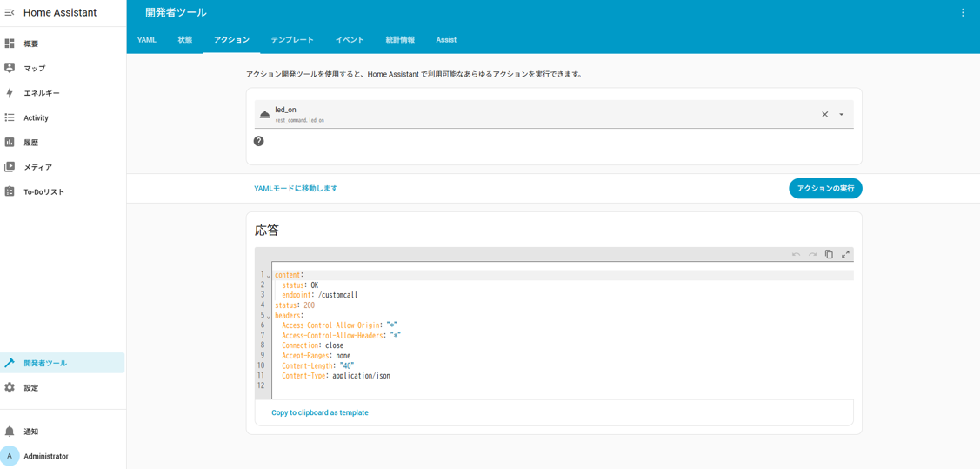The image size is (980, 469).
Task: Open the Administrator avatar
Action: pos(10,457)
